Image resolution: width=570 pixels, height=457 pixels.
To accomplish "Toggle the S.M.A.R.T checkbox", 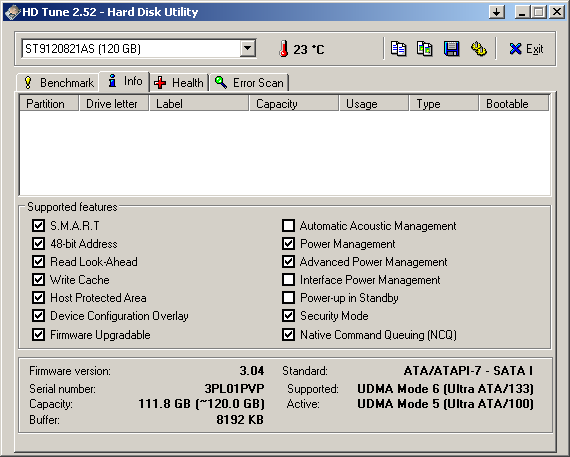I will (38, 225).
